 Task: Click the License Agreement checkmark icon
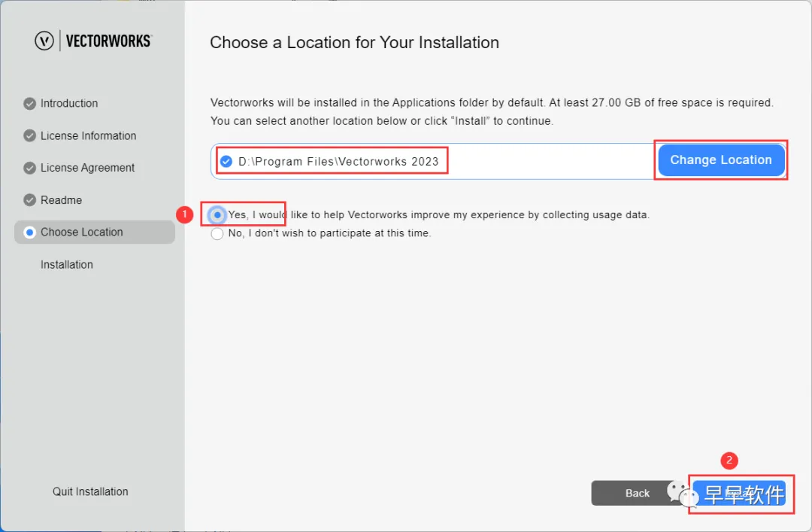29,168
